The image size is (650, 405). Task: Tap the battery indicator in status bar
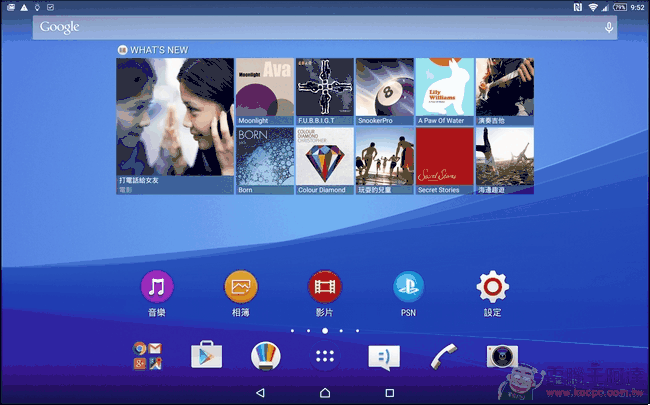pyautogui.click(x=620, y=7)
